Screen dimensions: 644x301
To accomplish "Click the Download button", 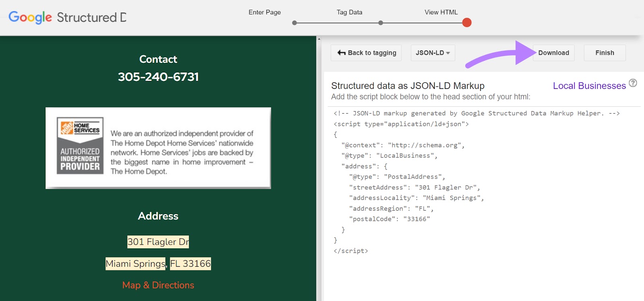I will (553, 53).
